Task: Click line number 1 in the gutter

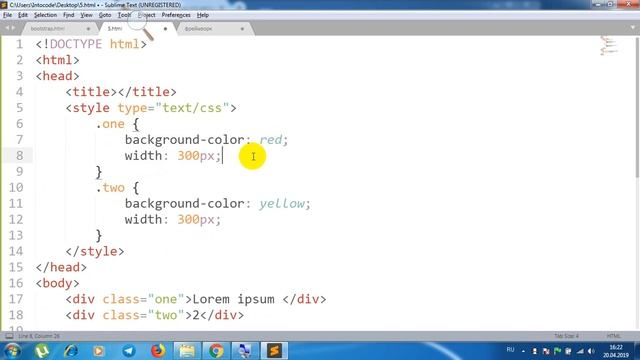Action: pos(19,44)
